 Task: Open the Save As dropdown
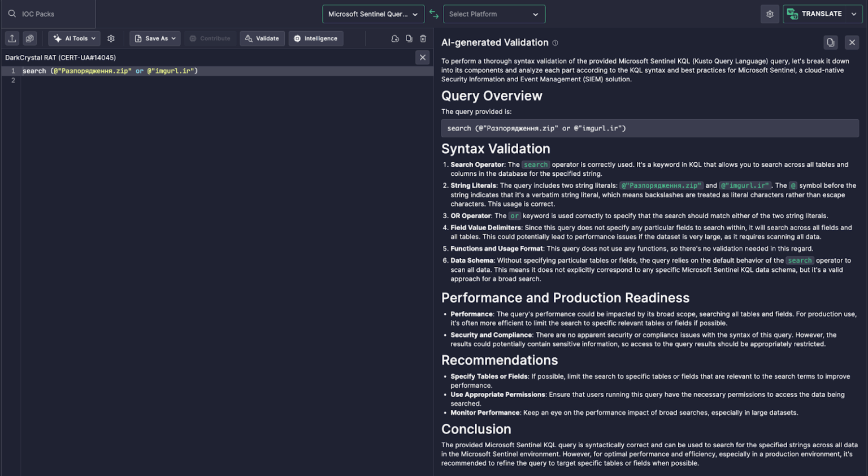click(x=155, y=38)
